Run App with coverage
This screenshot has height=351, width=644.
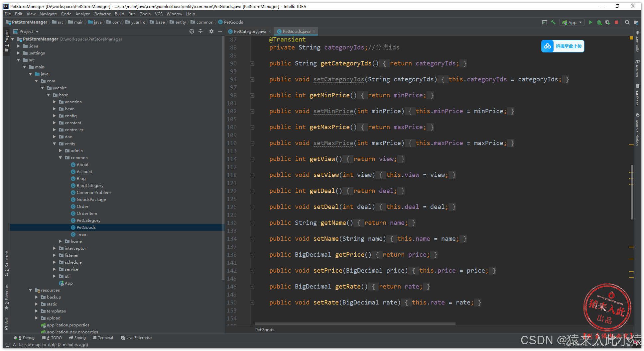click(x=608, y=22)
